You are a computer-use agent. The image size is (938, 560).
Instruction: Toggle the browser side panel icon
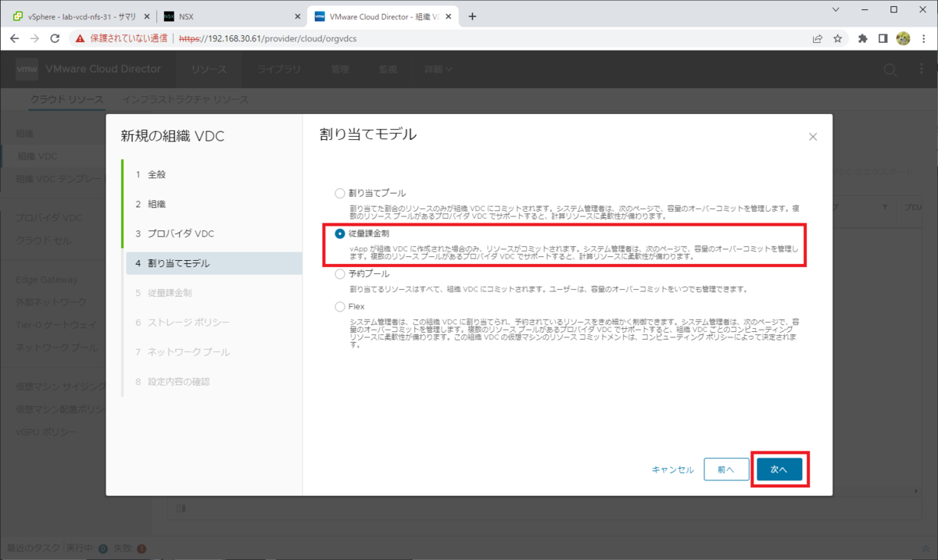(x=883, y=38)
